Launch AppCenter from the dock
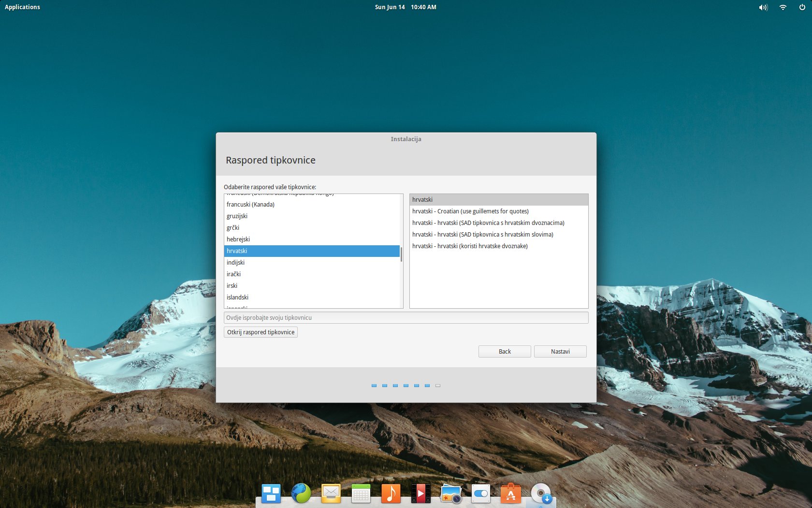This screenshot has height=508, width=812. tap(511, 493)
